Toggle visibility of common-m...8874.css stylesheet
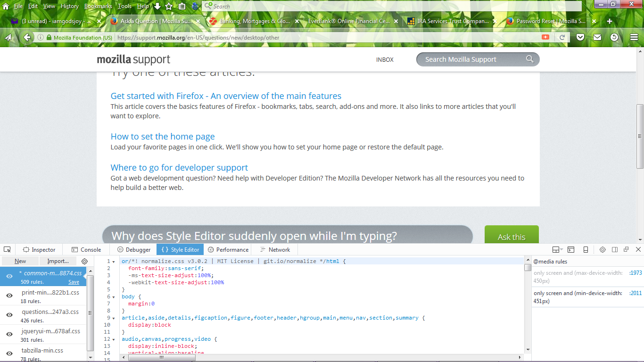Viewport: 644px width, 362px height. (9, 277)
